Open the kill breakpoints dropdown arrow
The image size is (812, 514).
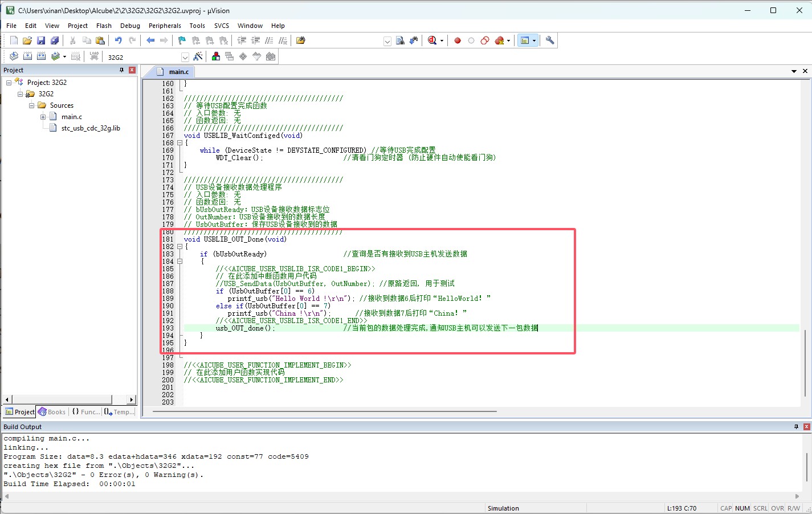pos(508,41)
